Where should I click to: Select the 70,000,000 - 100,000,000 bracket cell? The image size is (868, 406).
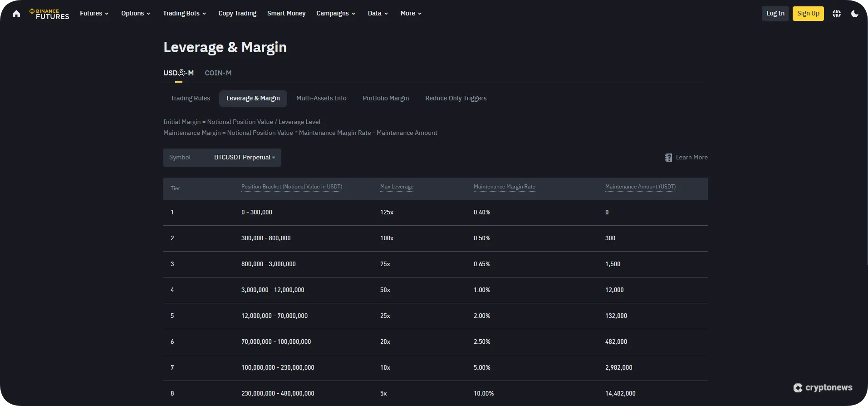276,342
